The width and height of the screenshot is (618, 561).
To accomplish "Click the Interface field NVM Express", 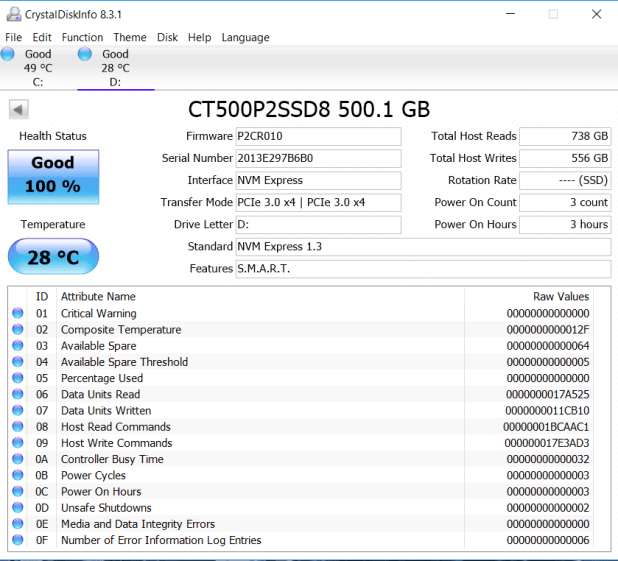I will pyautogui.click(x=318, y=180).
